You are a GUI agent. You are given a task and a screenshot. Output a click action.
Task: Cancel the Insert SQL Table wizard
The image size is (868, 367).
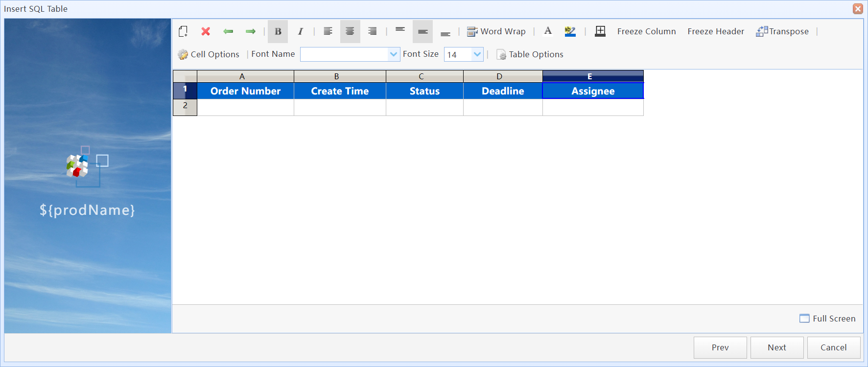point(834,347)
